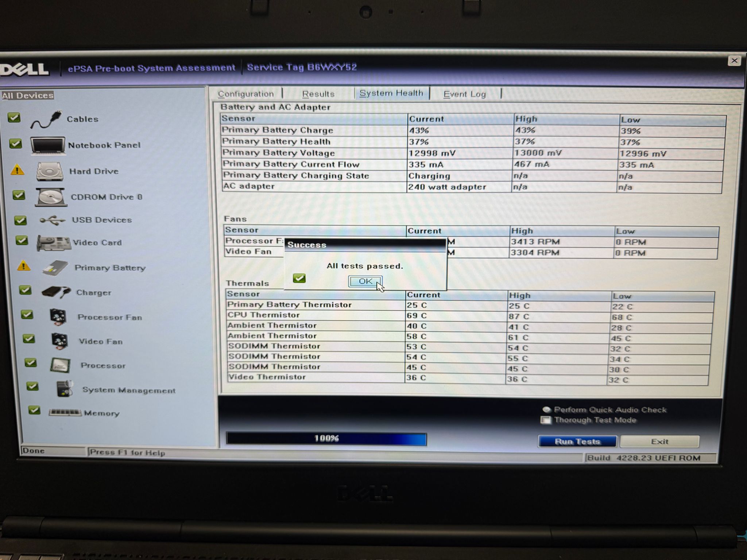The width and height of the screenshot is (747, 560).
Task: Select the Primary Battery icon
Action: click(55, 268)
